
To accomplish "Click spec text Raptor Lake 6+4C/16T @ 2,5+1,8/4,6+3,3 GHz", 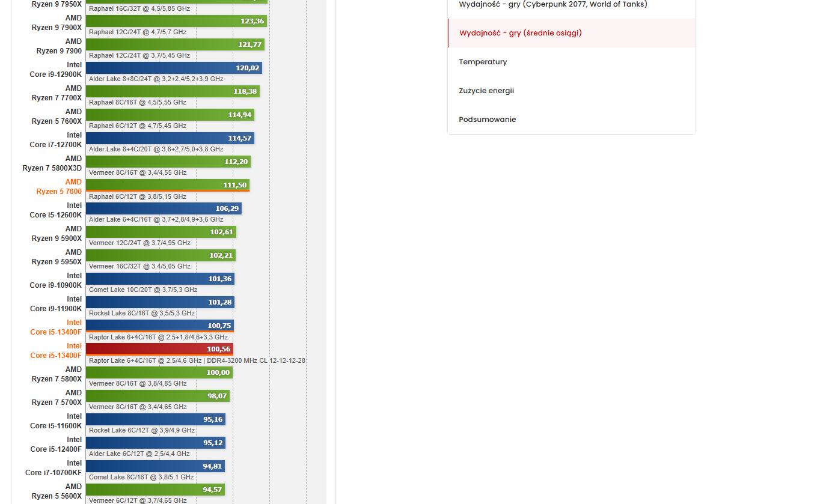I will [158, 337].
